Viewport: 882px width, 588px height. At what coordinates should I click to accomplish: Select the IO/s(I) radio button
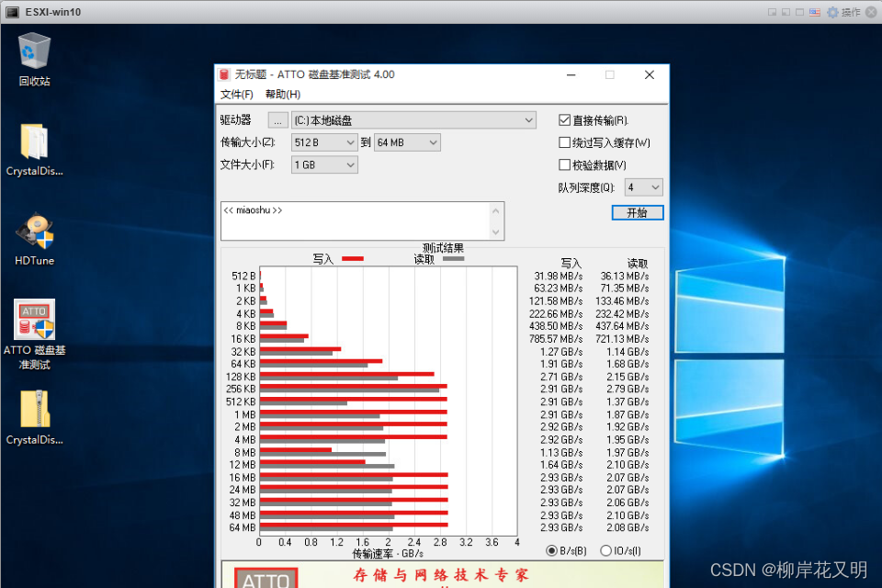point(605,551)
